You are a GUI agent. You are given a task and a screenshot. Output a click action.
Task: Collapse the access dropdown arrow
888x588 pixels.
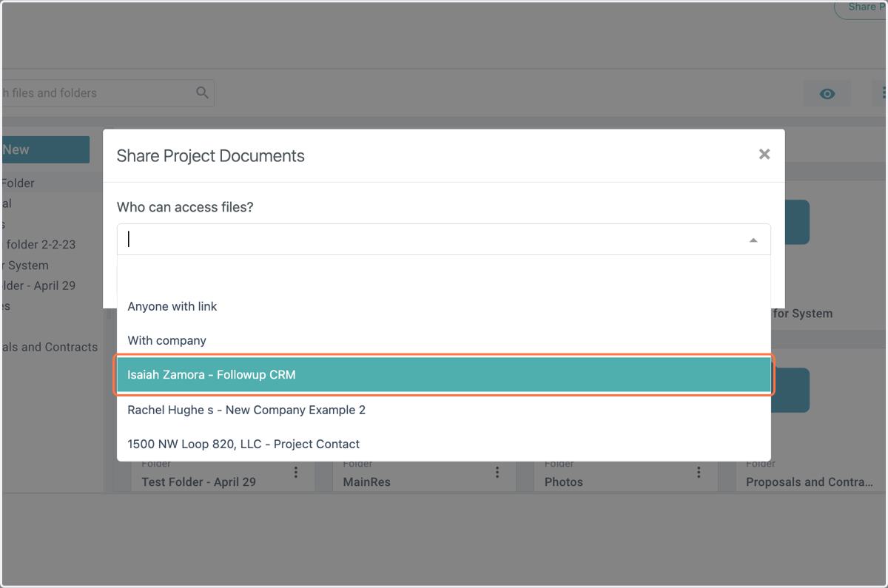click(x=753, y=240)
